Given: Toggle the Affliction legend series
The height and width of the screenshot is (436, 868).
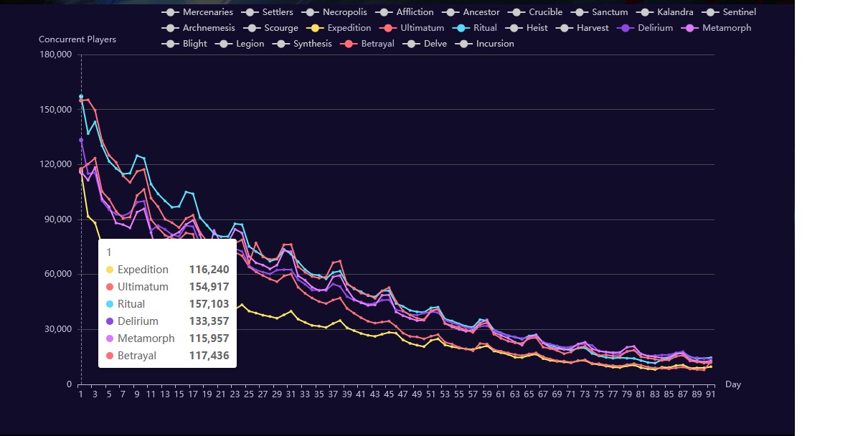Looking at the screenshot, I should (405, 12).
